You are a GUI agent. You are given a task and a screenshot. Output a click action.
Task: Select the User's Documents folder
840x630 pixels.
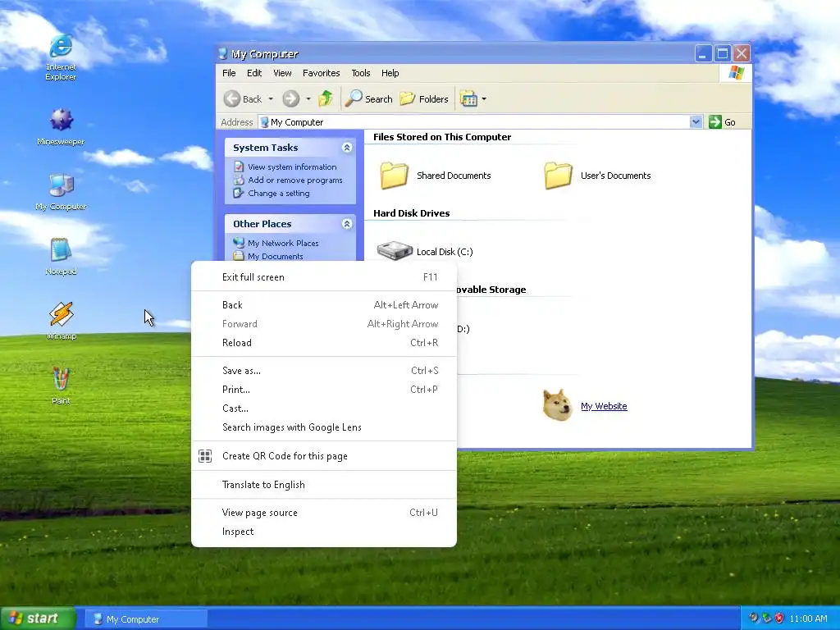click(597, 176)
